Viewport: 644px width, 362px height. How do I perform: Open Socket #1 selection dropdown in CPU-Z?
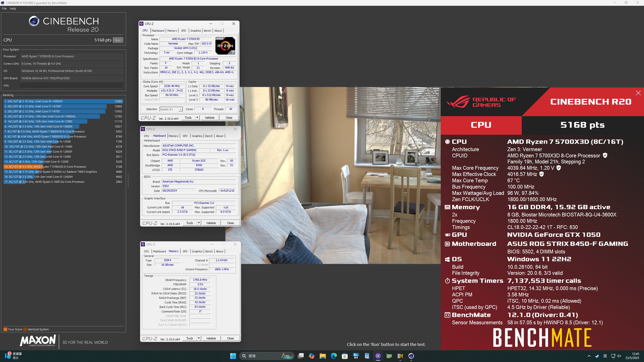[180, 109]
